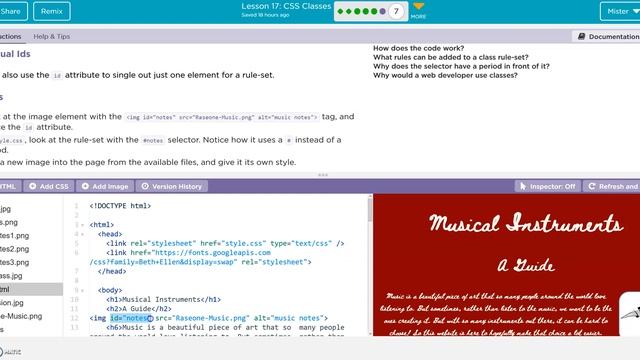
Task: Click 'Why would a web developer use classes?'
Action: (x=445, y=76)
